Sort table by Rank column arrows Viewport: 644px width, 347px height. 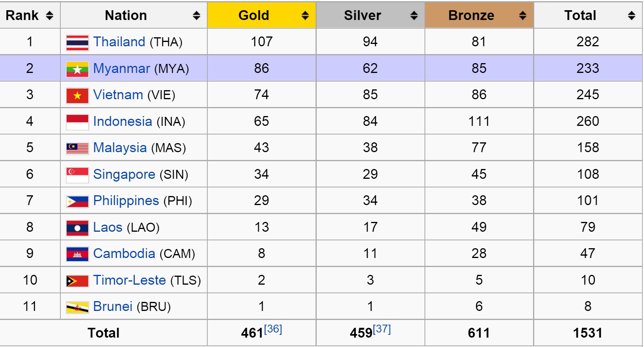point(49,15)
